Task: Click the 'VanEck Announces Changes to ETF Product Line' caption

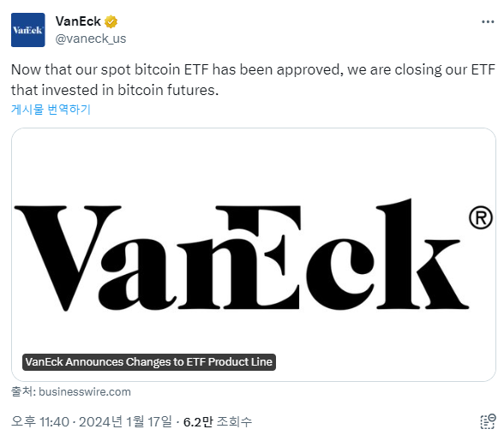Action: (149, 362)
